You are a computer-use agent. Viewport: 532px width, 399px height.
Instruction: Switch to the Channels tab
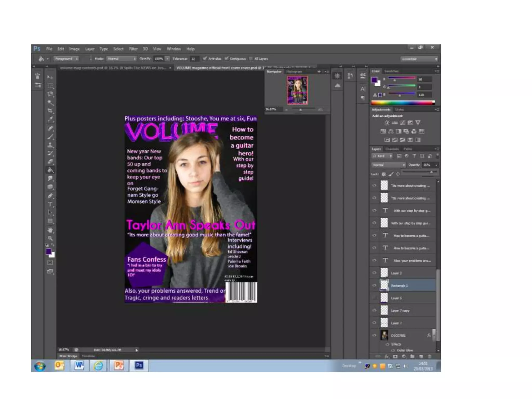[392, 149]
